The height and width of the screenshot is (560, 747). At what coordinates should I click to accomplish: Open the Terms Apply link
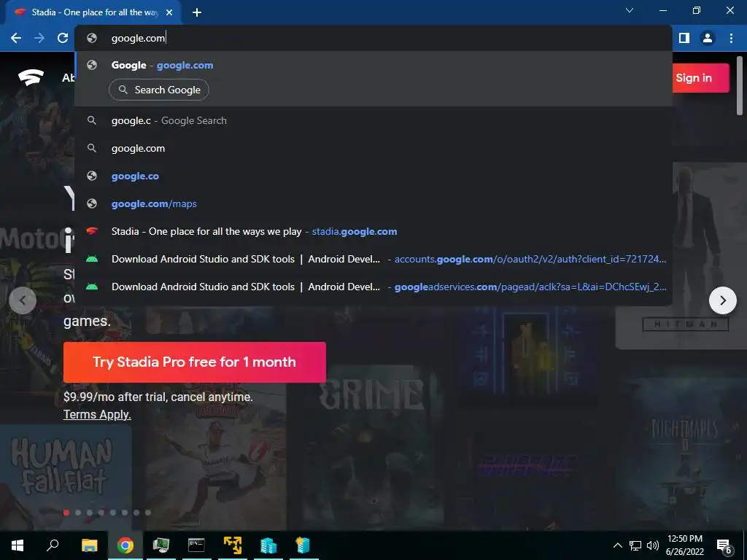[x=97, y=414]
